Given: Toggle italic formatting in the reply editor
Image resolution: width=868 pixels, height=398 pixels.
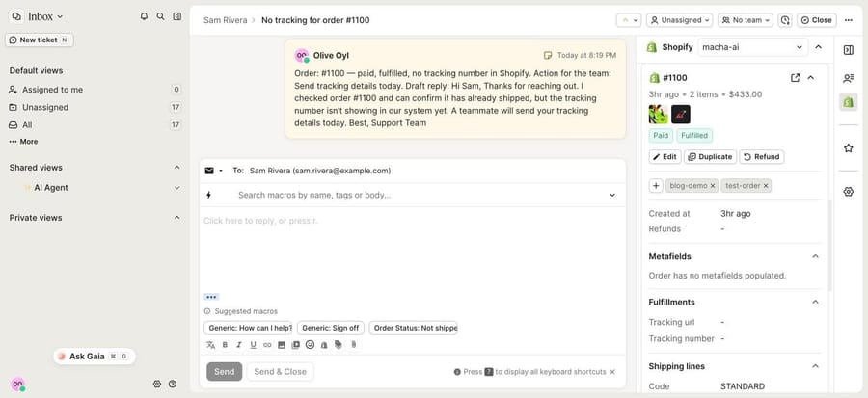Looking at the screenshot, I should point(239,344).
